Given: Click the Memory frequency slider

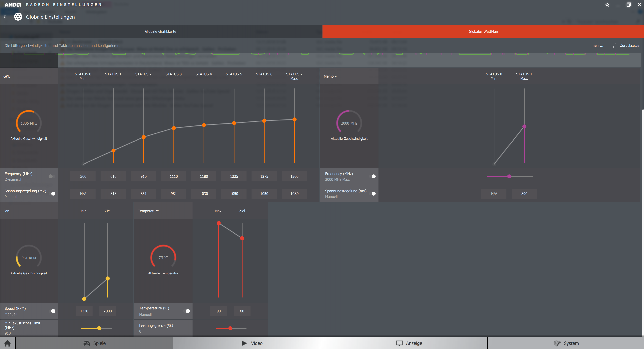Looking at the screenshot, I should (509, 176).
